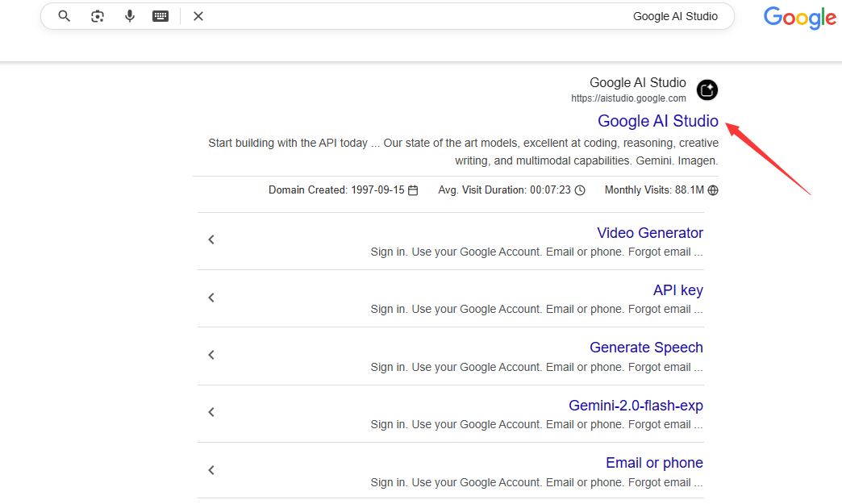Viewport: 842px width, 504px height.
Task: Select Monthly Visits: 88.1M text
Action: pos(654,190)
